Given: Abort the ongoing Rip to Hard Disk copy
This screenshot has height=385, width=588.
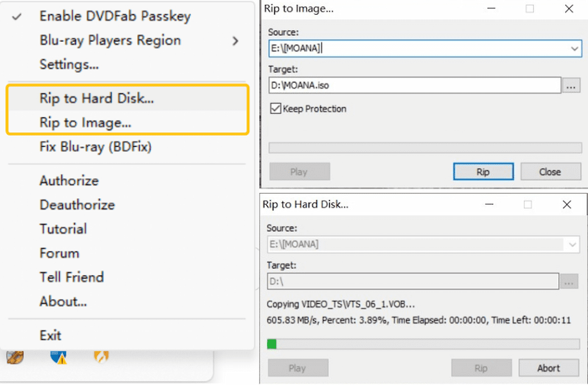Looking at the screenshot, I should click(x=548, y=368).
